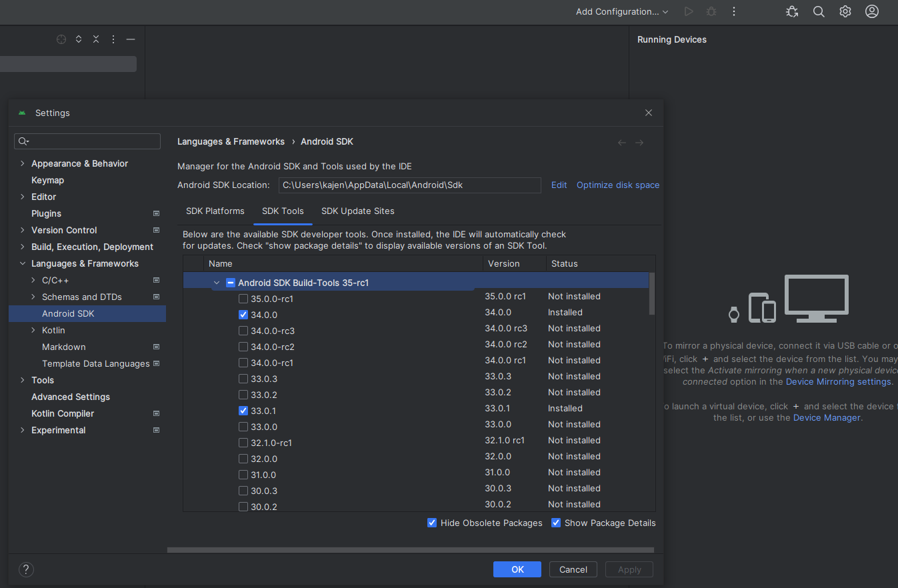Switch to the SDK Update Sites tab
The height and width of the screenshot is (588, 898).
[x=358, y=211]
